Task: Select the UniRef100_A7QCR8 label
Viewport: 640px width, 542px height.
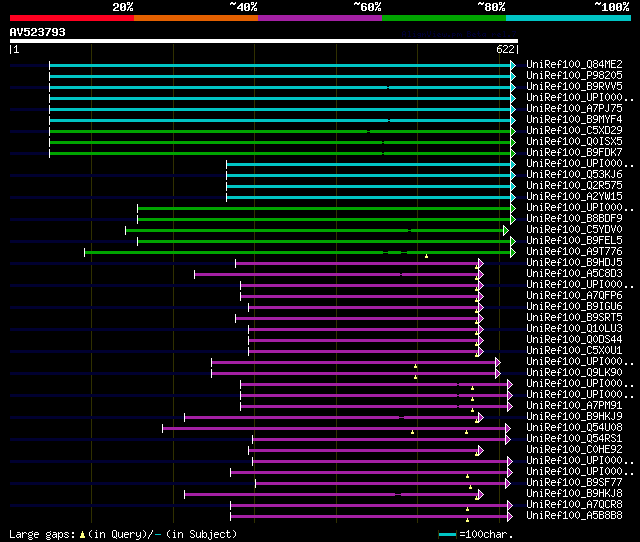Action: pyautogui.click(x=574, y=505)
